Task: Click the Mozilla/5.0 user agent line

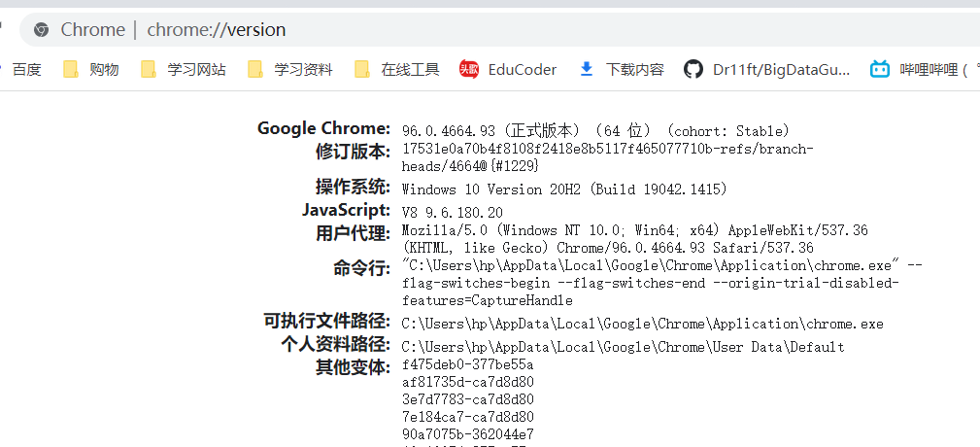Action: [635, 230]
